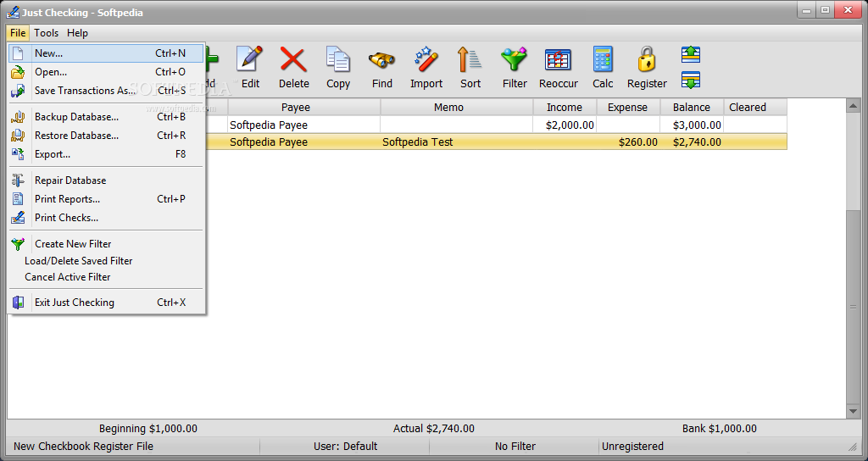Select Print Reports... menu entry
The width and height of the screenshot is (868, 461).
pyautogui.click(x=106, y=198)
